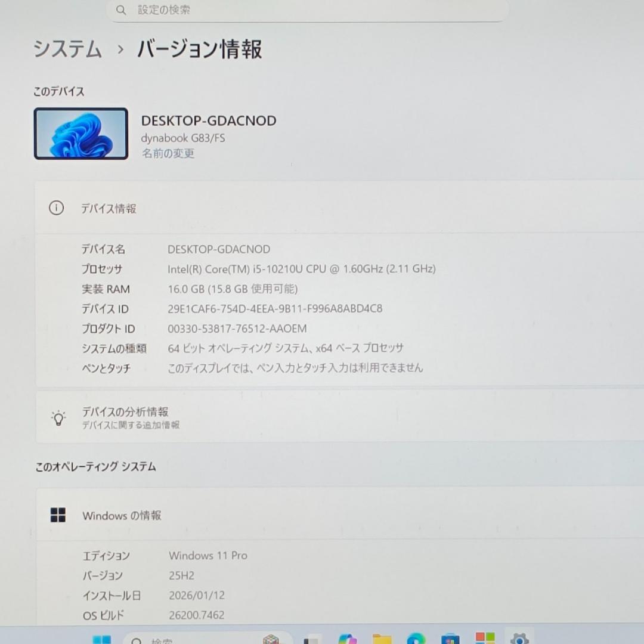
Task: Click the Windows 11 device thumbnail image
Action: click(80, 133)
